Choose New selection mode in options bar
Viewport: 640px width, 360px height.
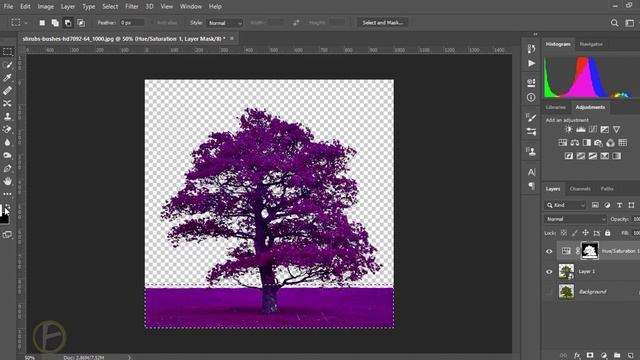point(42,23)
